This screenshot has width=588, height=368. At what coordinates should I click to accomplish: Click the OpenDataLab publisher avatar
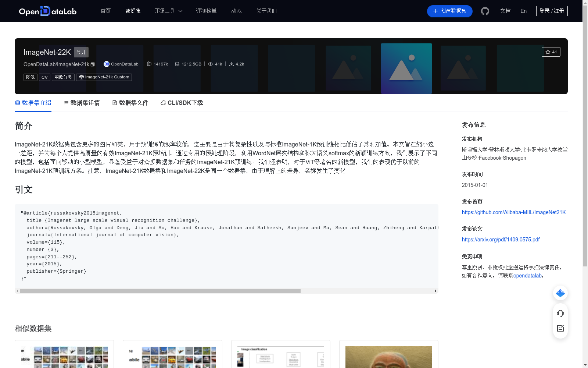click(107, 64)
